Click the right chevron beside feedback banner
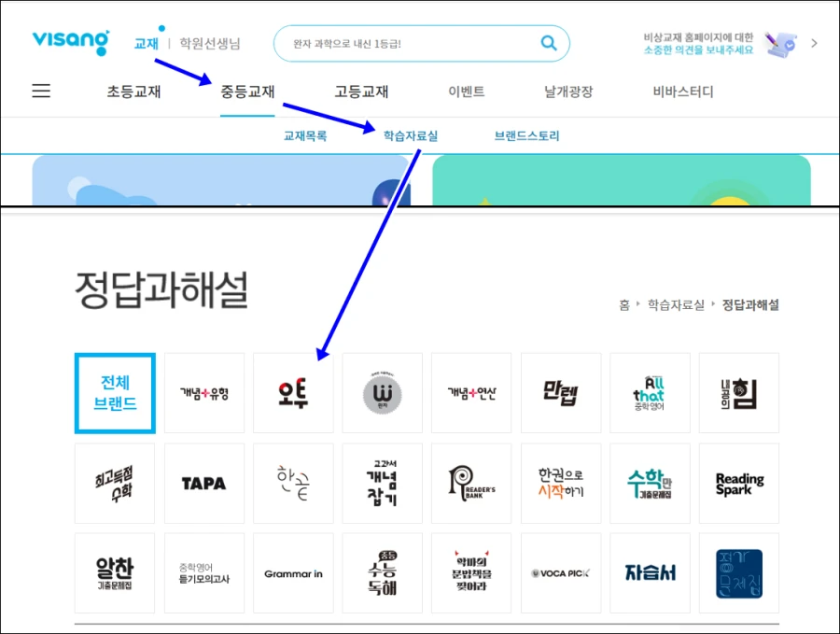 point(814,43)
